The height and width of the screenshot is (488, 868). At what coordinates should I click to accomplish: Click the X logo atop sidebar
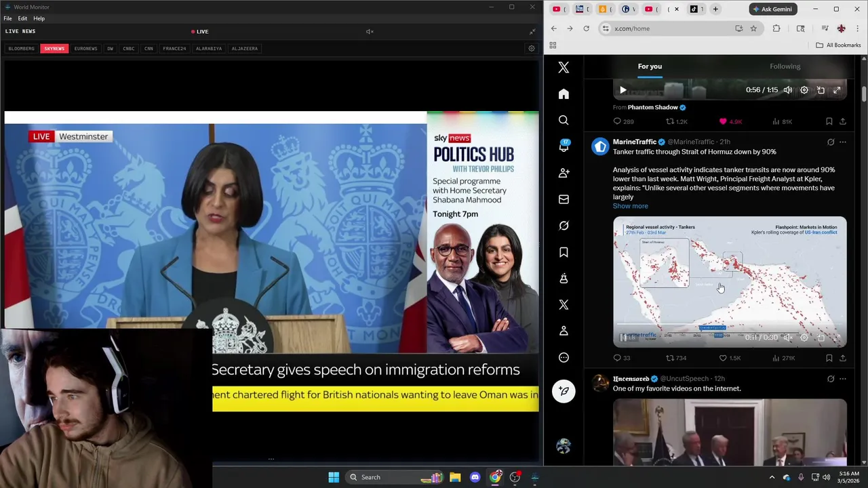pyautogui.click(x=564, y=67)
